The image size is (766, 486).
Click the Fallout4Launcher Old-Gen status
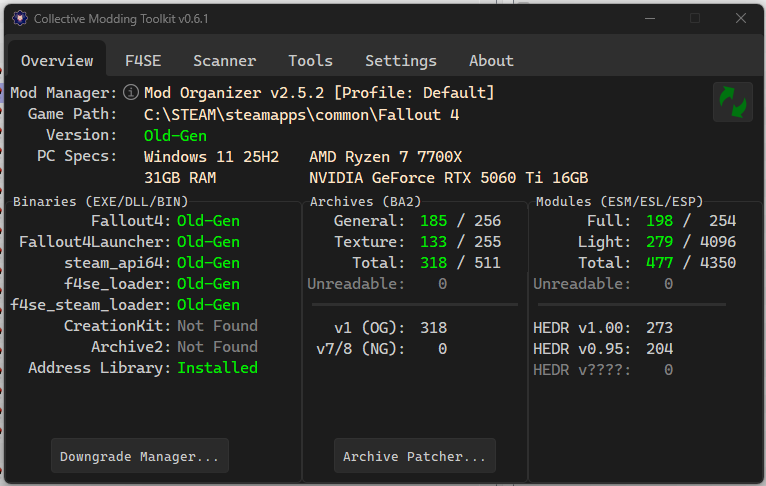coord(208,242)
